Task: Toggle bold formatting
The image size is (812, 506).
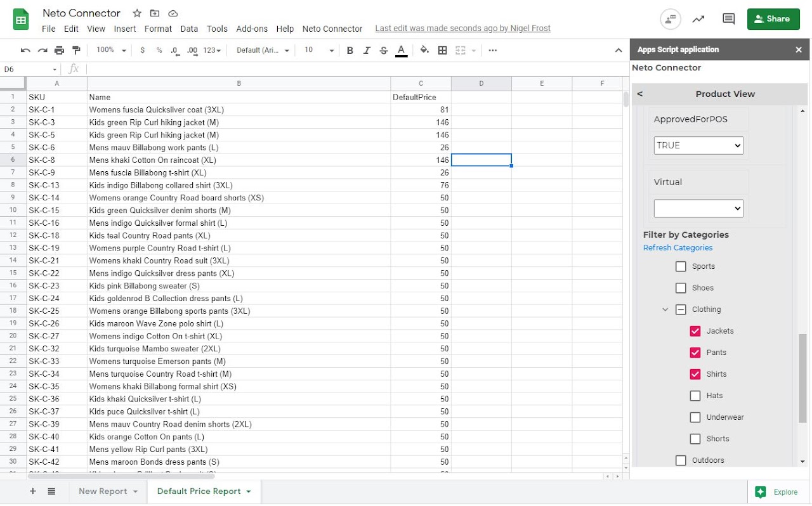Action: coord(350,50)
